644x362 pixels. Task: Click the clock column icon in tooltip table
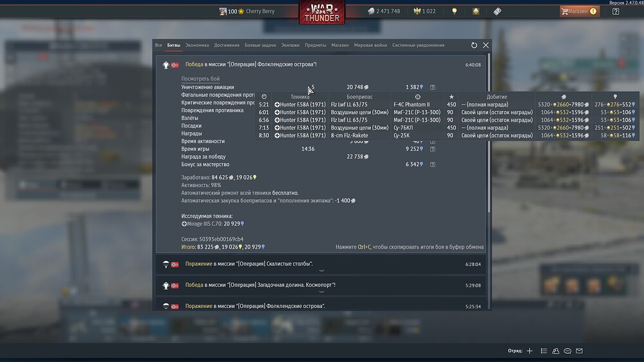click(x=264, y=97)
